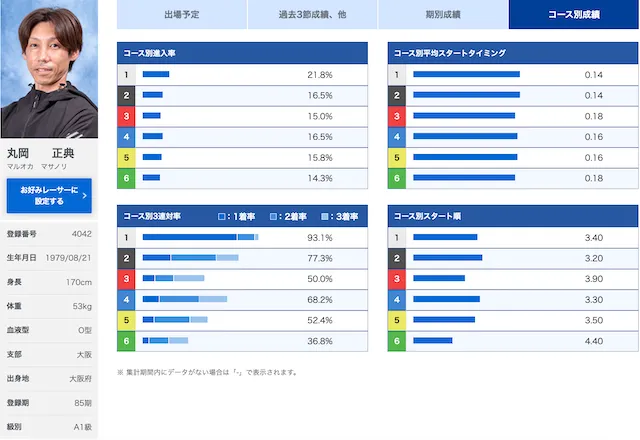Click the racer profile photo
This screenshot has width=640, height=440.
(x=49, y=69)
